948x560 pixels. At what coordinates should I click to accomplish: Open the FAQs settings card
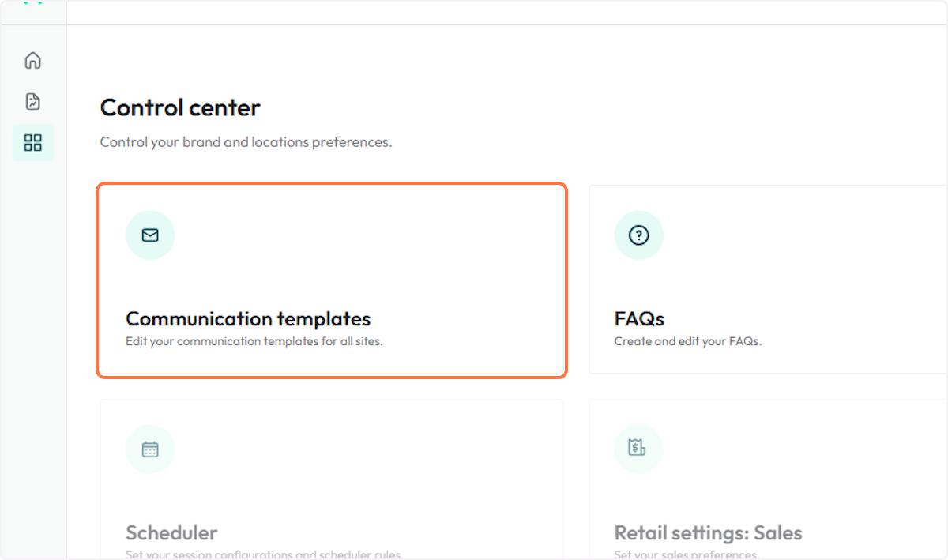coord(766,280)
